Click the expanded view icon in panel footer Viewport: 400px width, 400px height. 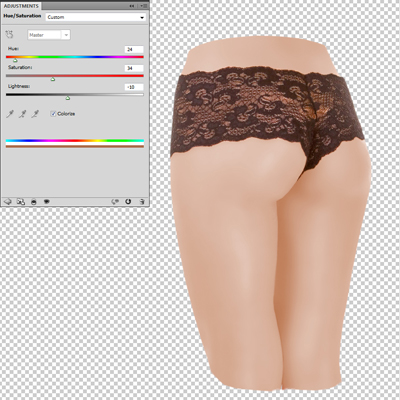[x=21, y=202]
